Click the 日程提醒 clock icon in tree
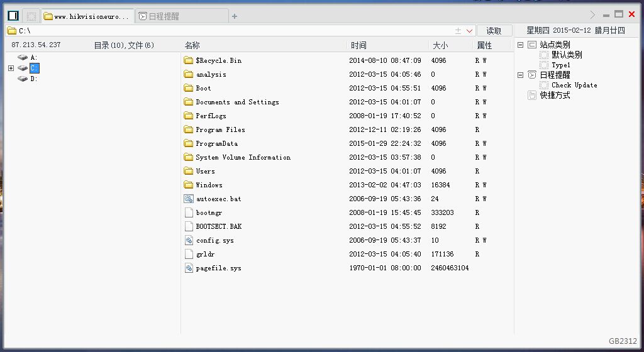 532,75
